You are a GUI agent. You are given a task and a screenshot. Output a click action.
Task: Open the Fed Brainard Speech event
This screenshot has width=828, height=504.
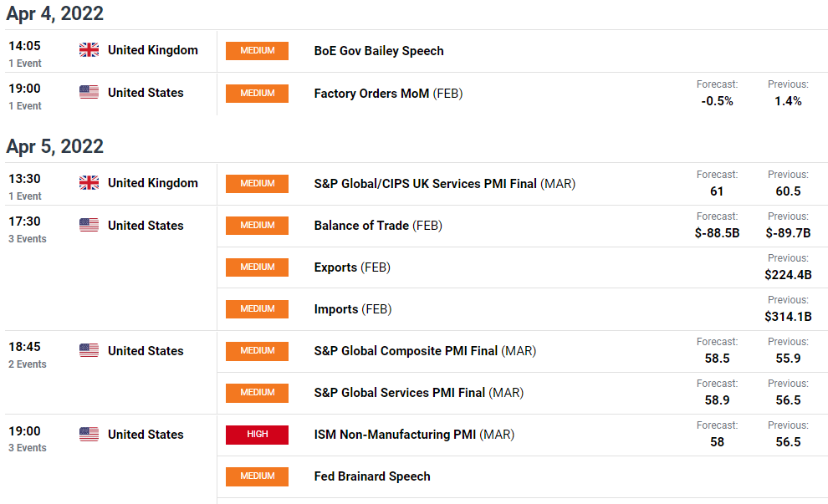point(372,476)
